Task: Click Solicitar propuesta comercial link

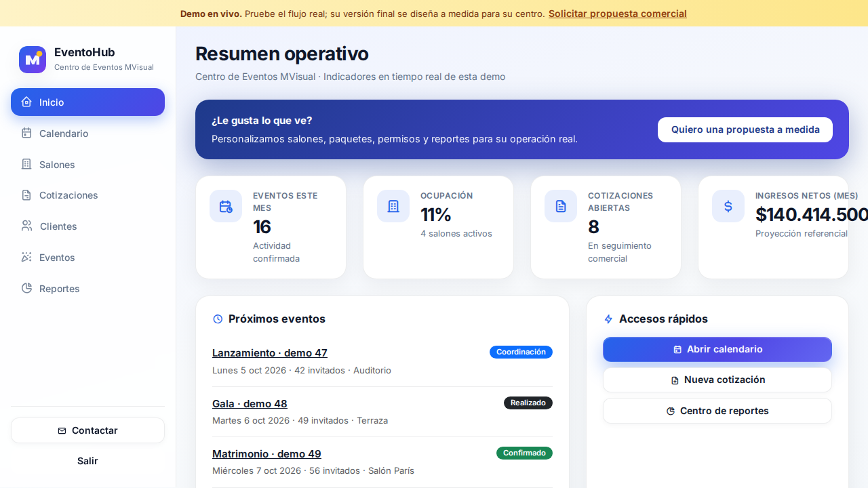Action: 618,14
